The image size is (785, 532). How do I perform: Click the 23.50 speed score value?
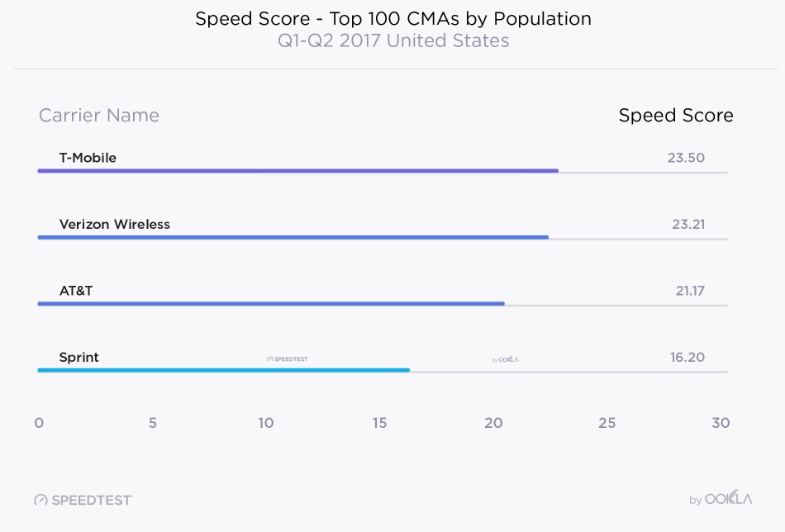[x=686, y=158]
